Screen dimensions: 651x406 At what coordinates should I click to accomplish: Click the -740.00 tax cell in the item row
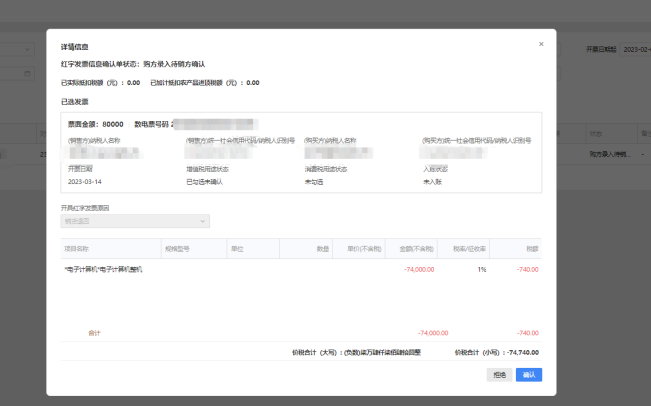[x=527, y=269]
